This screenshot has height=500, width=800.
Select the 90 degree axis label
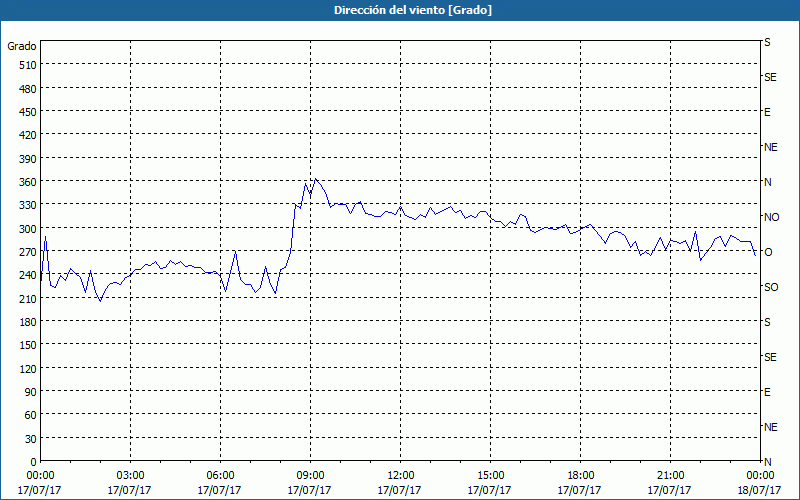pos(31,392)
